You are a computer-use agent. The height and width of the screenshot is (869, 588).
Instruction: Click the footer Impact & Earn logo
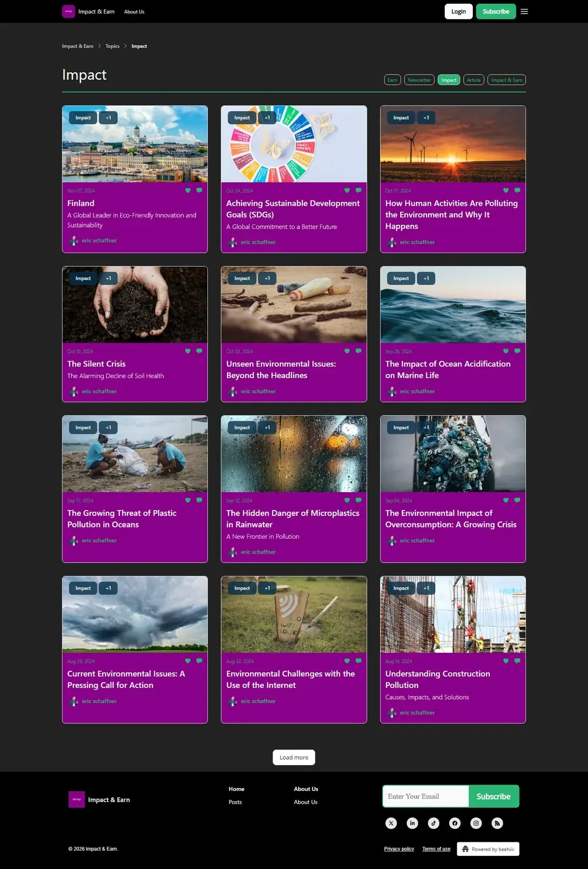77,799
